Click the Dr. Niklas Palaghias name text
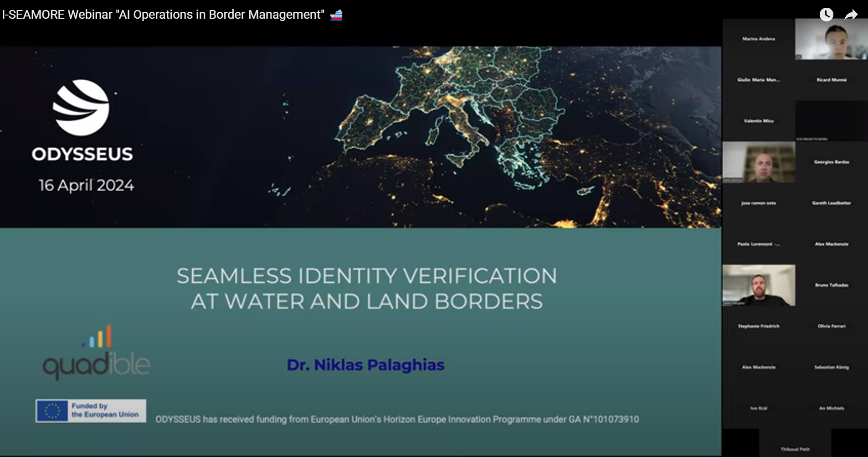Image resolution: width=868 pixels, height=457 pixels. click(365, 365)
